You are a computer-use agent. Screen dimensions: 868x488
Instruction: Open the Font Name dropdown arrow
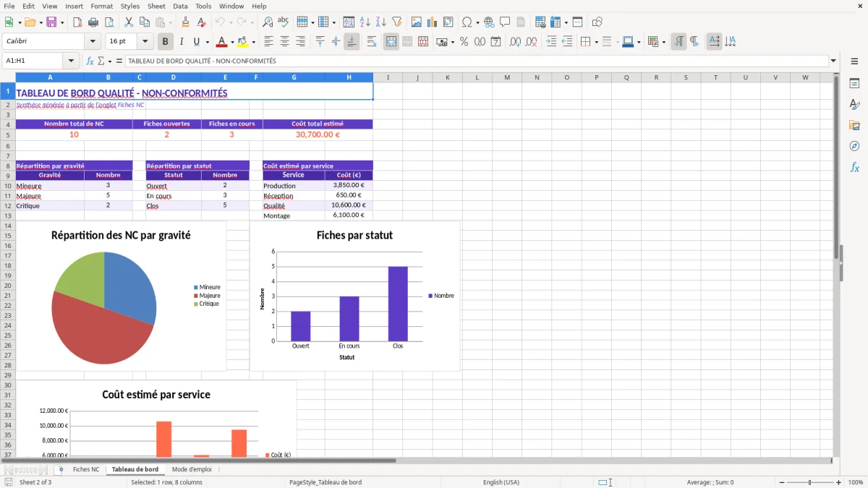point(93,42)
